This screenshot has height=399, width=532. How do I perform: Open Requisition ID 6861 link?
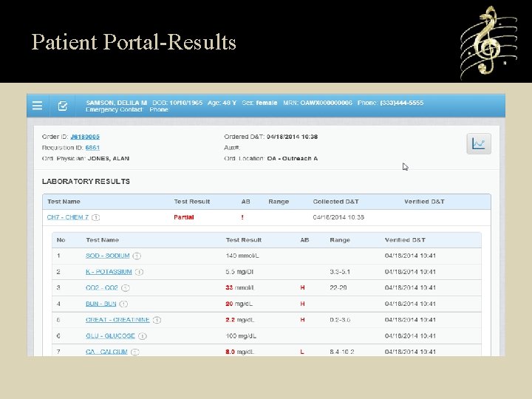point(92,148)
